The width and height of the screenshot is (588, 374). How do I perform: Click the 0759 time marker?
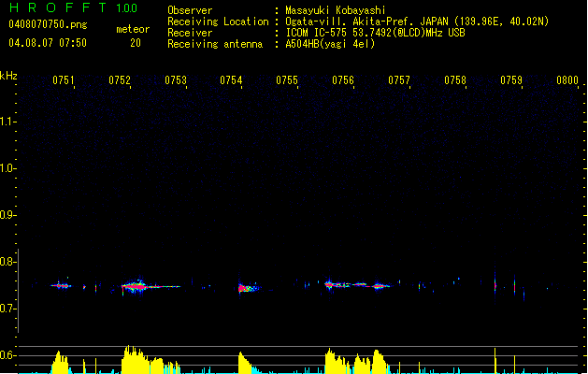(x=511, y=80)
